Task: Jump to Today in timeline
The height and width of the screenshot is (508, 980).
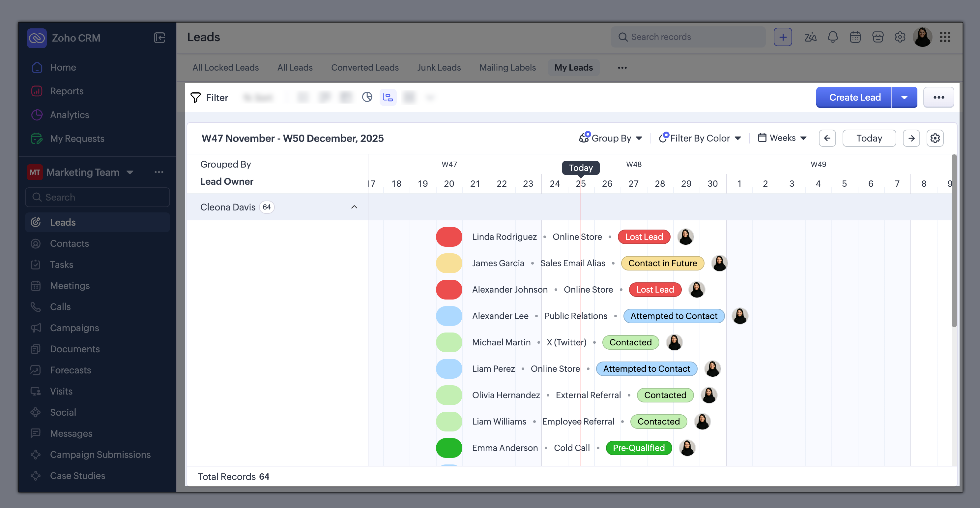Action: [869, 138]
